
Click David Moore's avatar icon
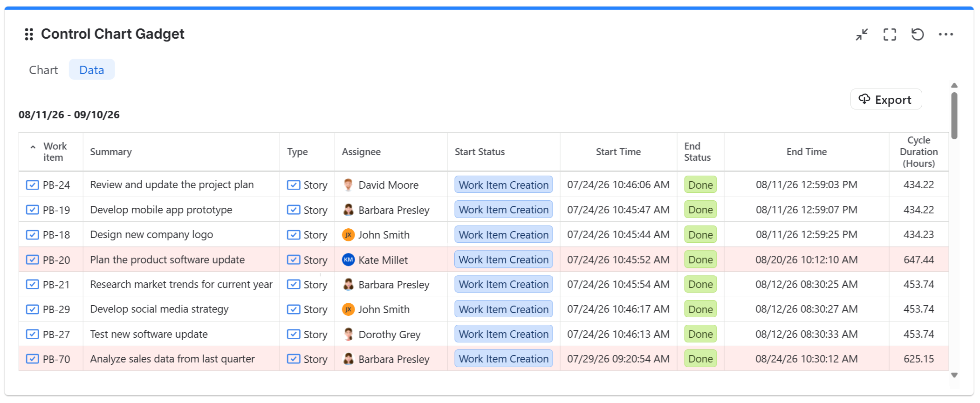pyautogui.click(x=348, y=185)
